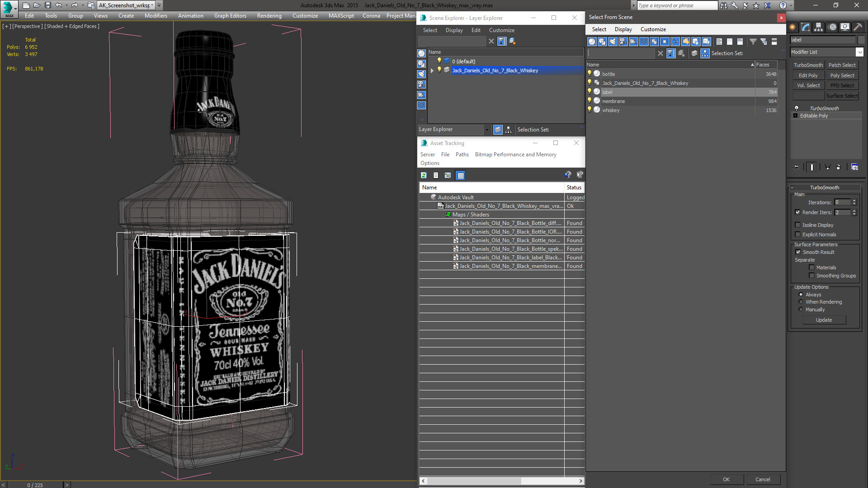Viewport: 868px width, 488px height.
Task: Enable Separate by Materials checkbox
Action: tap(811, 267)
